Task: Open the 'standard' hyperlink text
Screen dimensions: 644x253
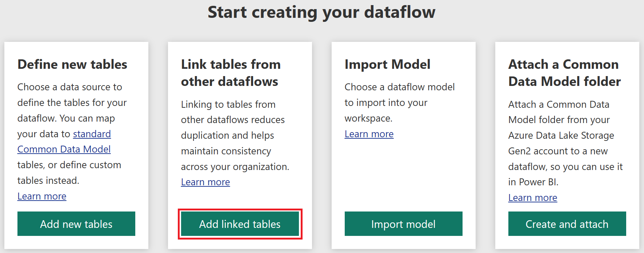Action: [x=92, y=134]
